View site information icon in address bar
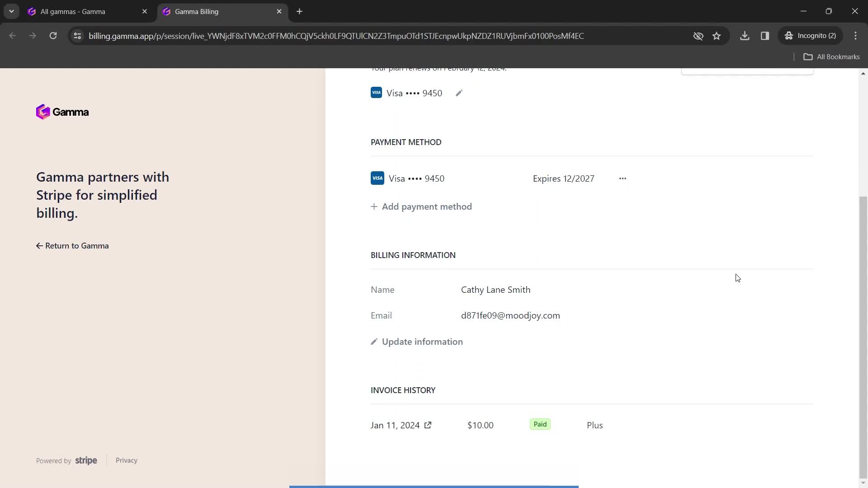 [x=77, y=36]
